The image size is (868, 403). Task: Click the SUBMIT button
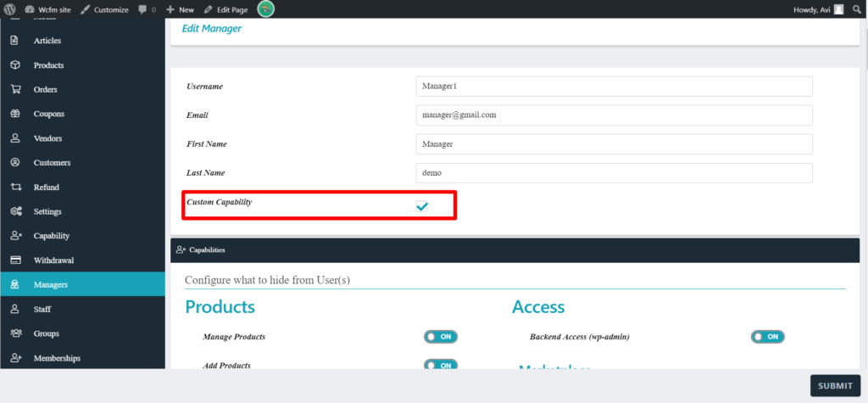835,386
